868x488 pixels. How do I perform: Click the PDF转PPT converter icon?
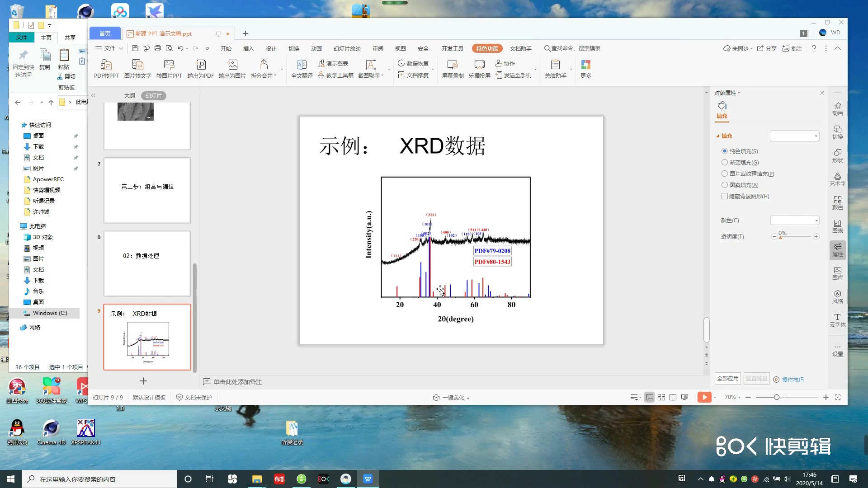click(x=106, y=65)
